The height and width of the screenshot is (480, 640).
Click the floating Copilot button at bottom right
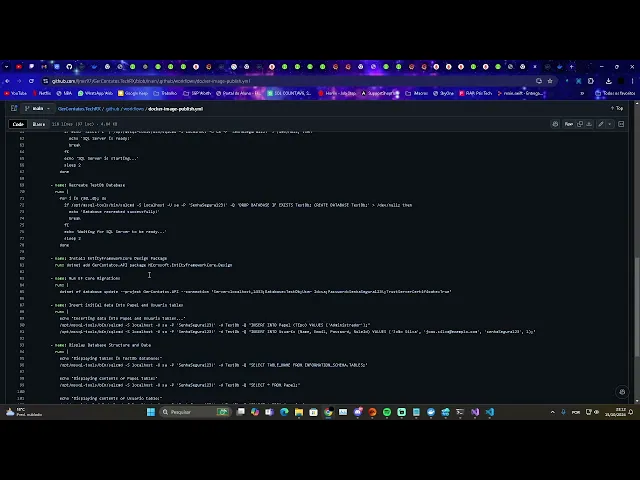622,392
